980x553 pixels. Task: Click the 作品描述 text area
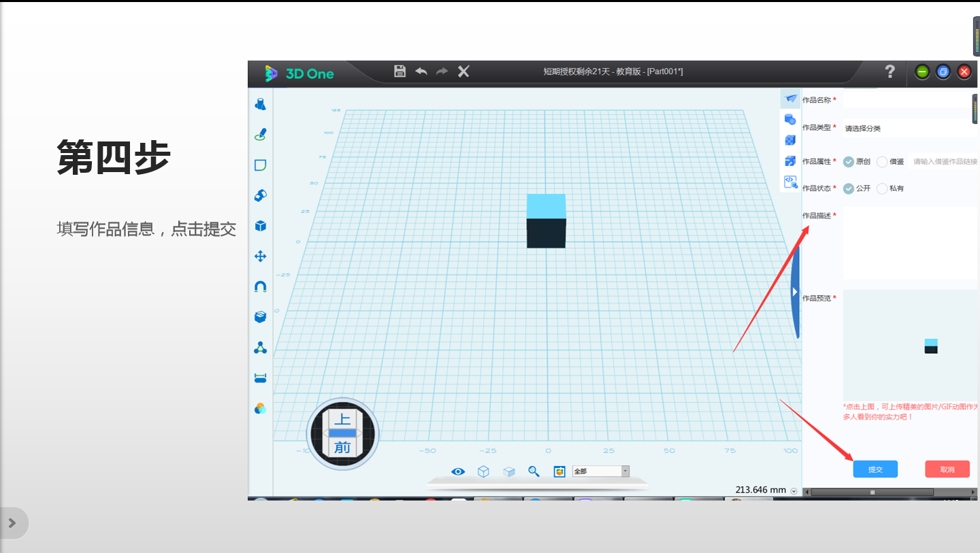click(911, 243)
